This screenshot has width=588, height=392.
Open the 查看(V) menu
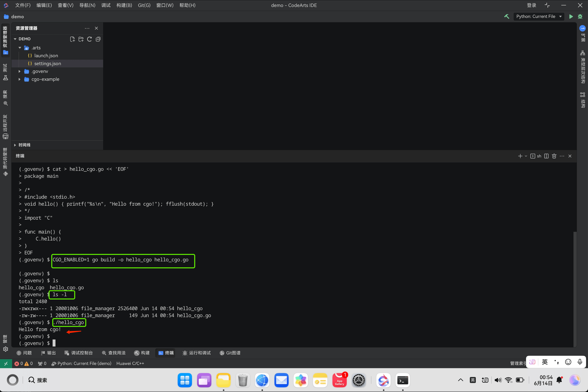(x=66, y=5)
